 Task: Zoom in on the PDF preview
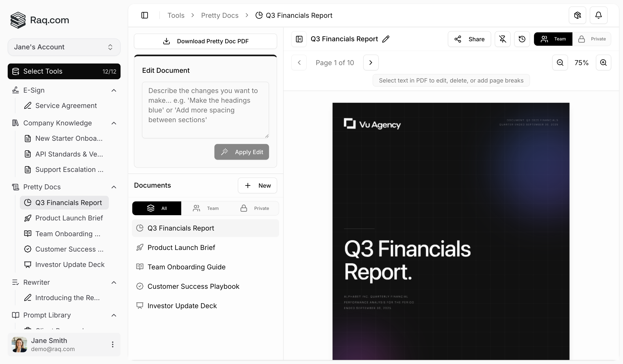pyautogui.click(x=603, y=62)
